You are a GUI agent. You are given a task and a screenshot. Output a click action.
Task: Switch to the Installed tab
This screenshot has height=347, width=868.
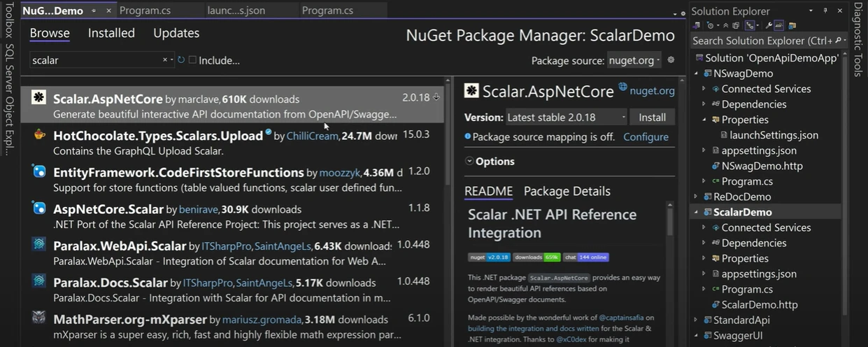[x=111, y=33]
